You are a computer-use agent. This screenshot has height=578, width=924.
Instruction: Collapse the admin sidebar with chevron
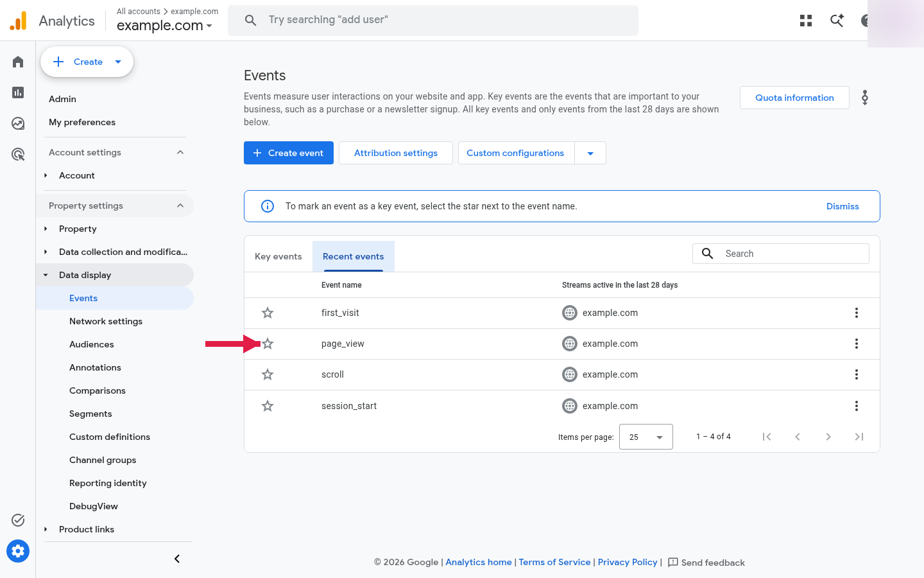click(177, 559)
